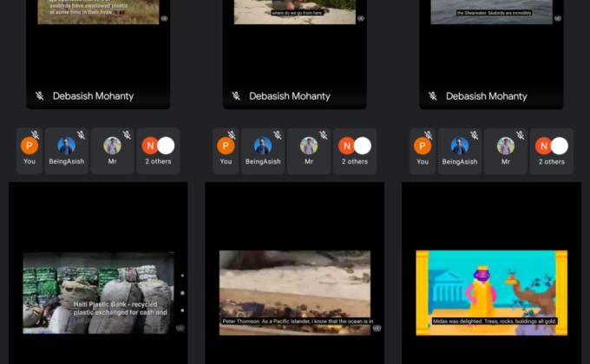Click mute icon on middle group's BeingAsish tile

[x=277, y=135]
